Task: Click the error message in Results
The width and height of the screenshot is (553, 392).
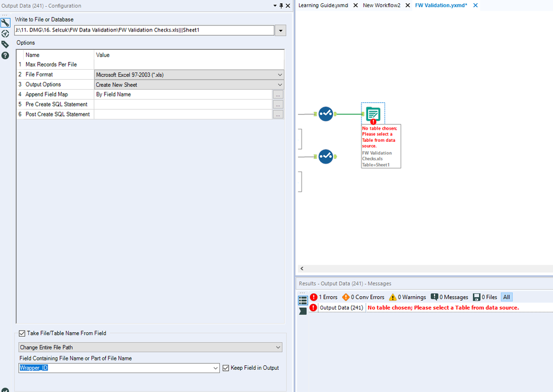Action: tap(443, 308)
